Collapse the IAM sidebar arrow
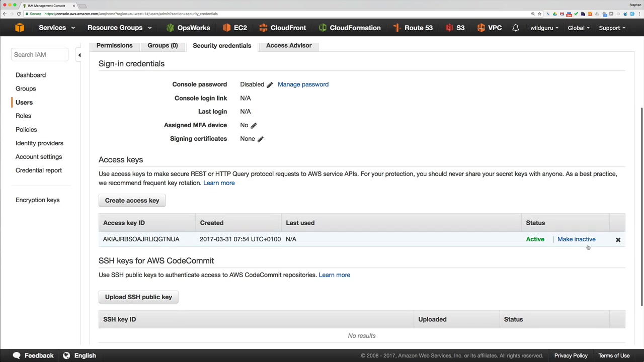 coord(79,55)
